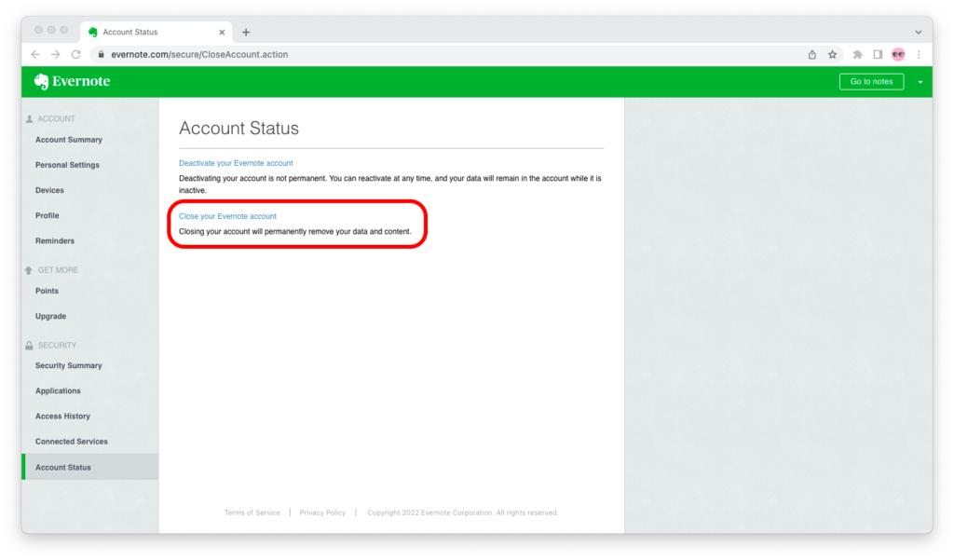Click the ACCOUNT section header in sidebar
Screen dimensions: 954x560
(56, 118)
